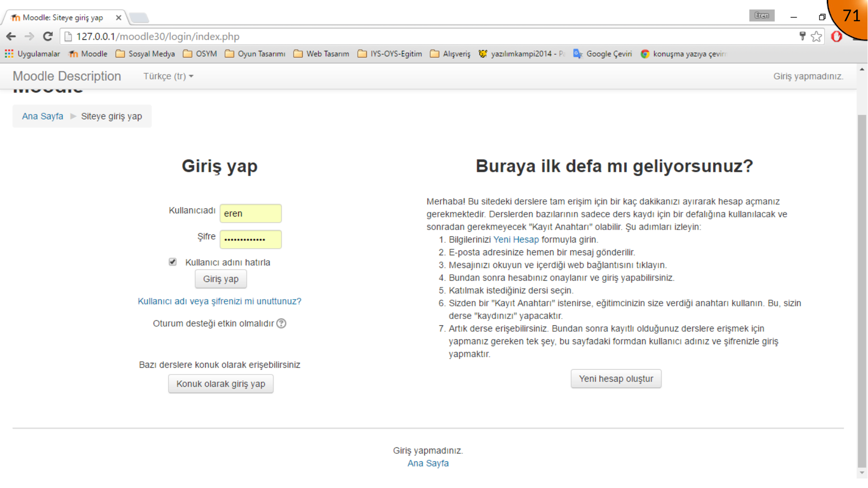
Task: Expand the Türkçe (tr) language dropdown
Action: coord(168,76)
